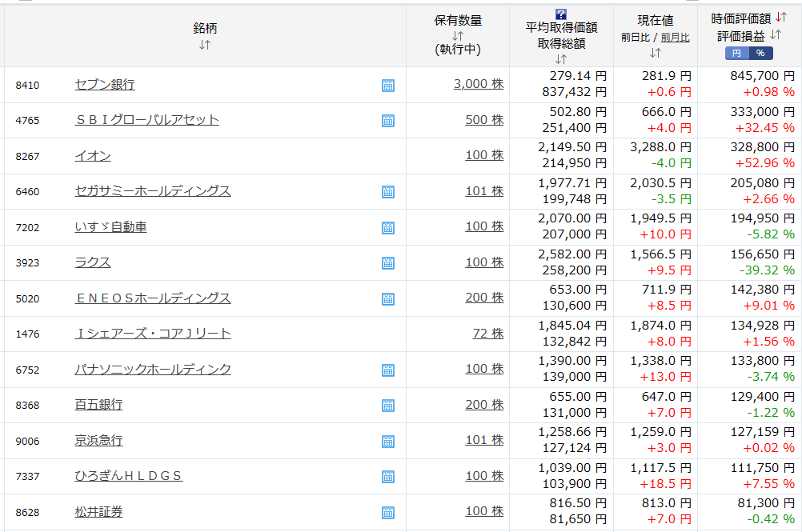Open the Ｉシェアーズ・コアＪリート link
The image size is (802, 532).
pos(153,334)
